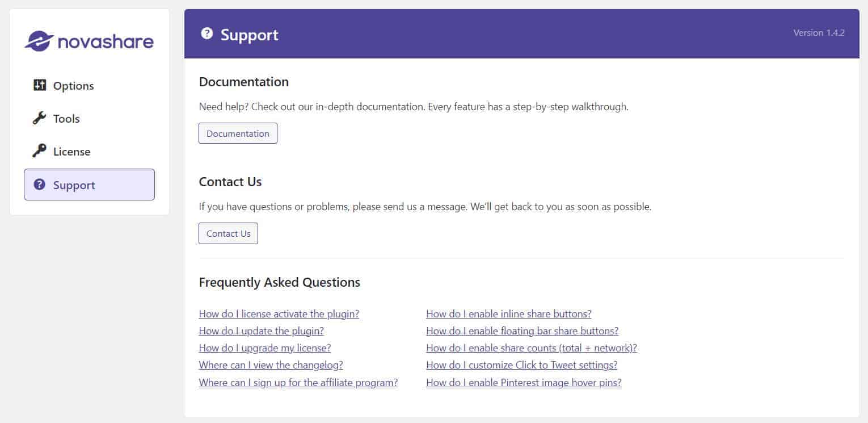Open the affiliate program signup link

click(x=298, y=382)
